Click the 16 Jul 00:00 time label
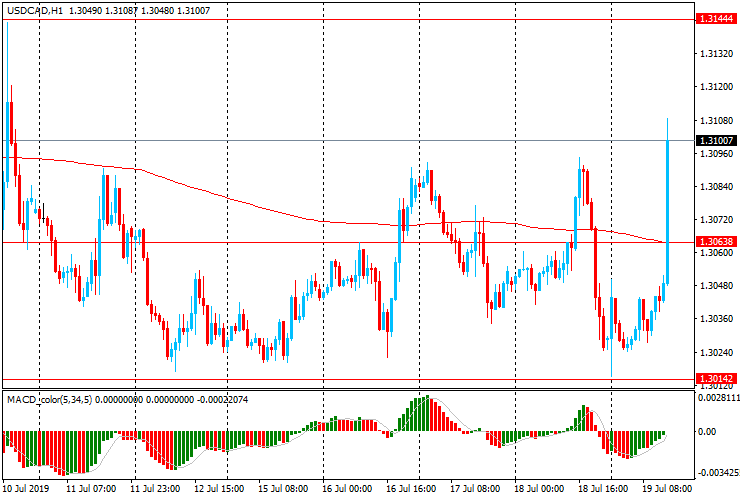This screenshot has width=740, height=500. pyautogui.click(x=347, y=488)
